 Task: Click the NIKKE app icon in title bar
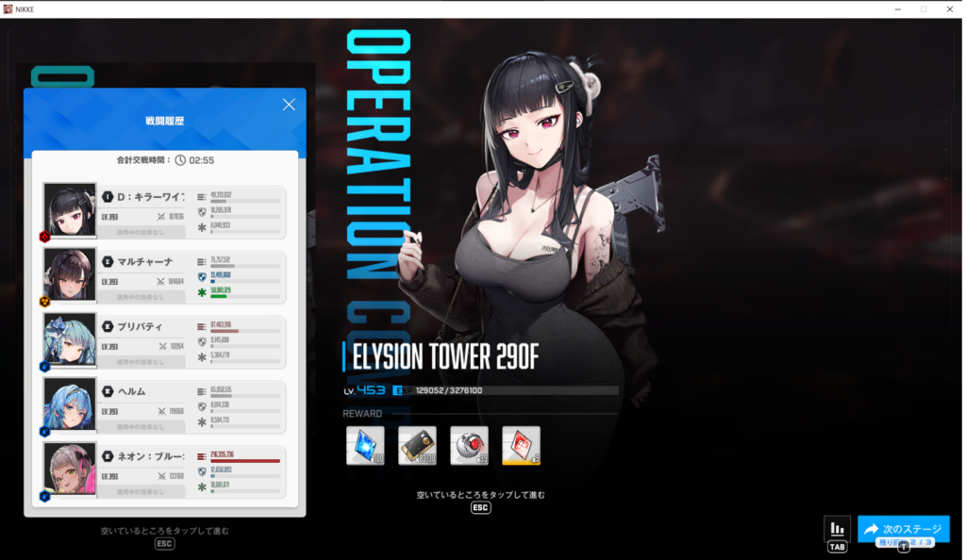8,9
